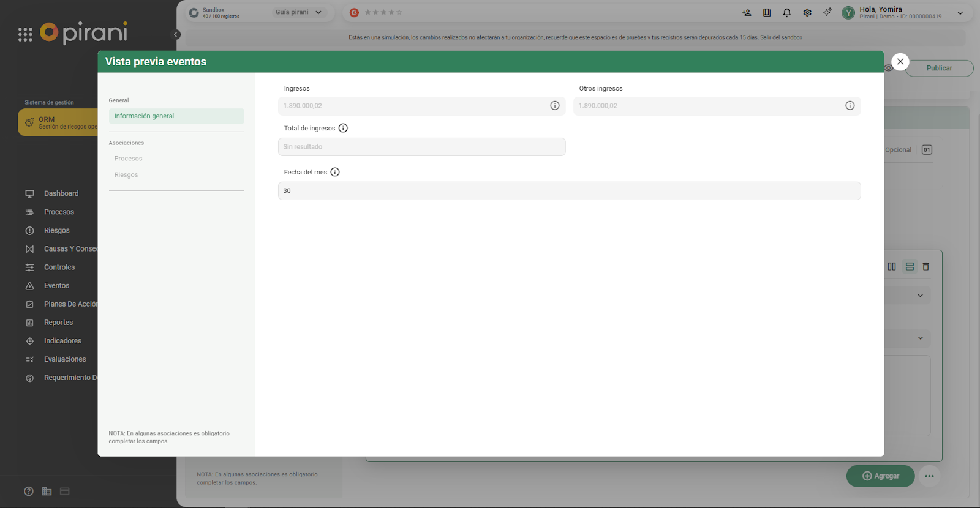Screen dimensions: 980x508
Task: Click the info icon in Ingresos field
Action: click(x=554, y=106)
